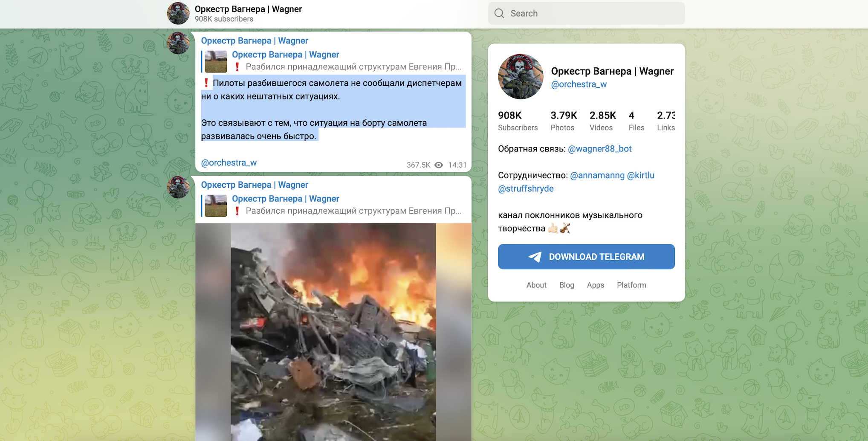Open reply preview thumbnail in first message
Image resolution: width=868 pixels, height=441 pixels.
click(216, 61)
